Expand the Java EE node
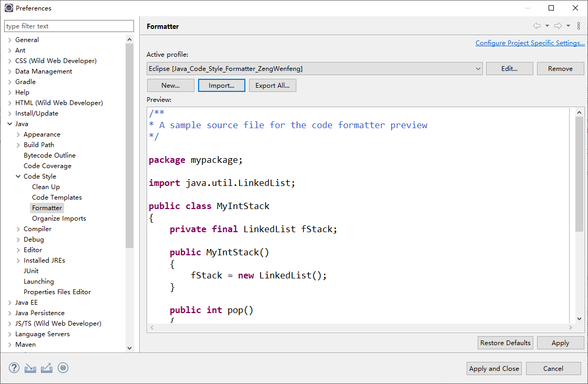Viewport: 588px width, 384px height. click(10, 302)
